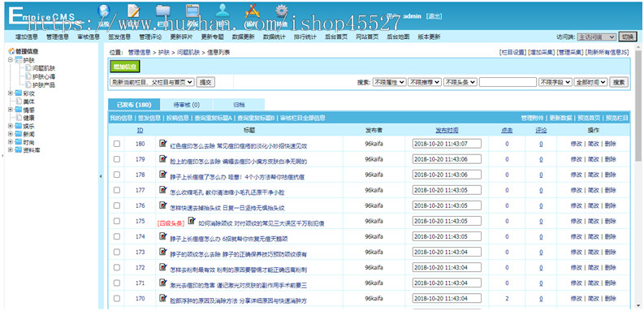Click the folder icon for 时尚
The image size is (644, 311).
click(x=18, y=142)
